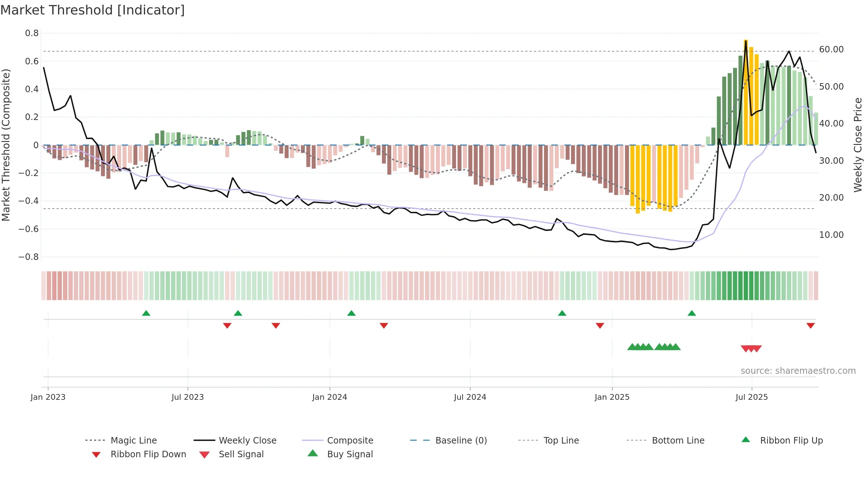Click the Weekly Close line start at Jan 2023

pos(44,68)
